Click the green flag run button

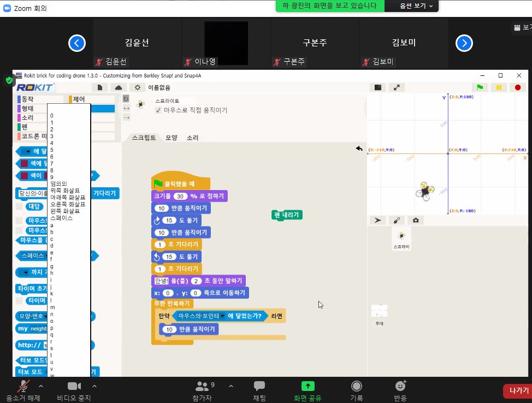tap(480, 87)
